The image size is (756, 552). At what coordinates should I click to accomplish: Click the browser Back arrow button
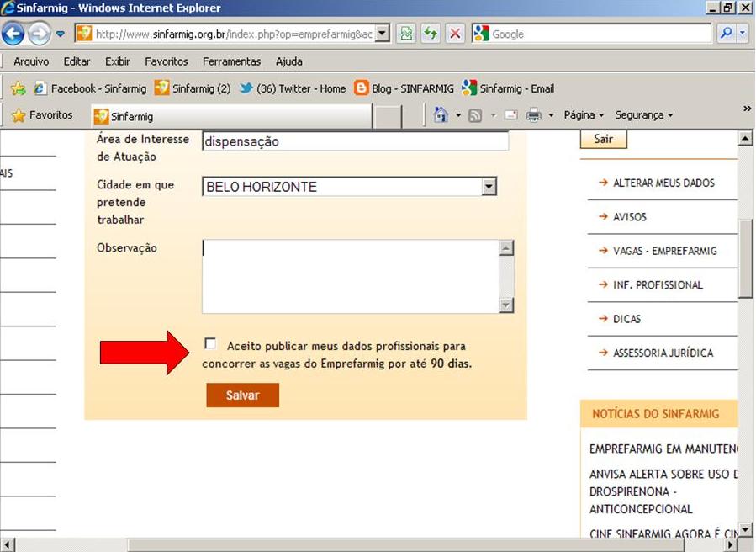[x=13, y=34]
